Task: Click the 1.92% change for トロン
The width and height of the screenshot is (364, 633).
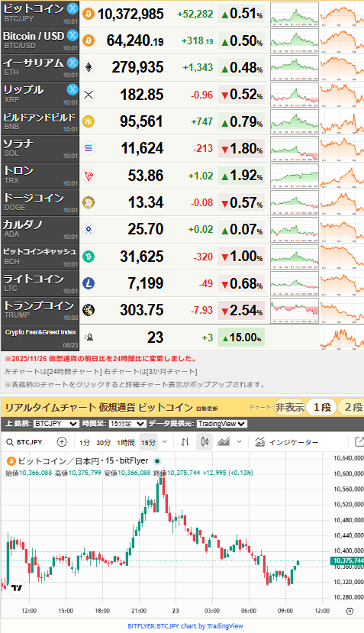Action: [241, 176]
